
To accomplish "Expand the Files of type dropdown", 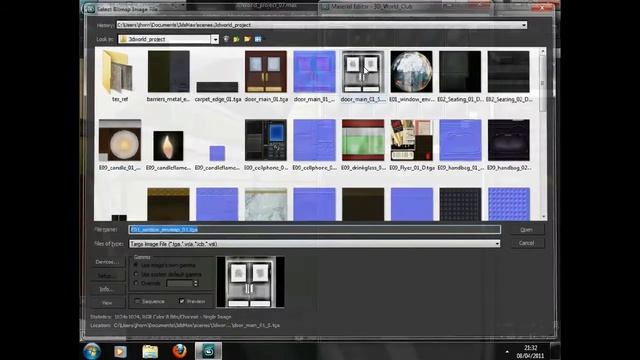I will click(497, 244).
